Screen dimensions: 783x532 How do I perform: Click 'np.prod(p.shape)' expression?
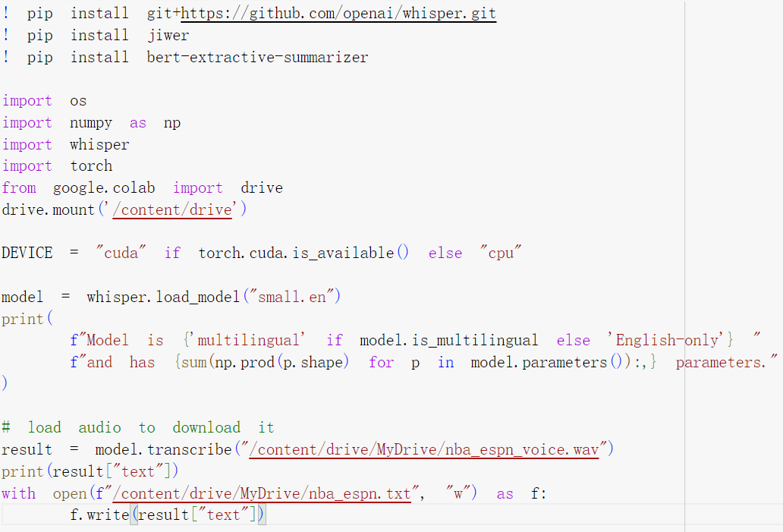(282, 362)
